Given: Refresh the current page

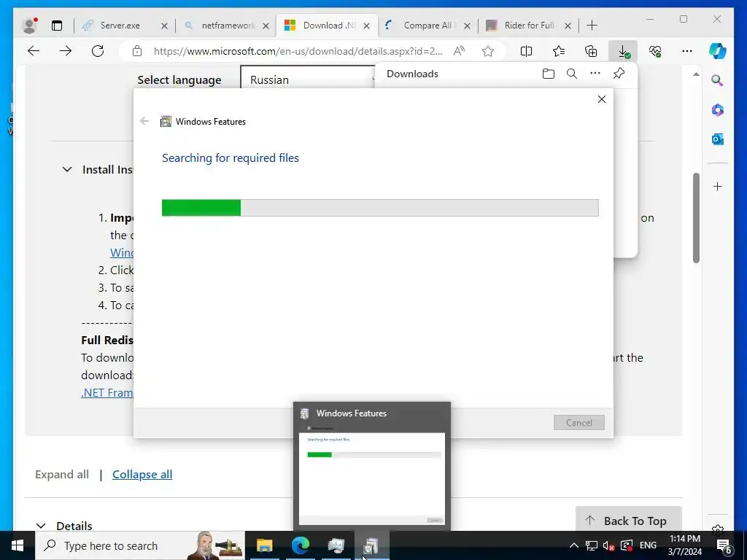Looking at the screenshot, I should coord(98,51).
